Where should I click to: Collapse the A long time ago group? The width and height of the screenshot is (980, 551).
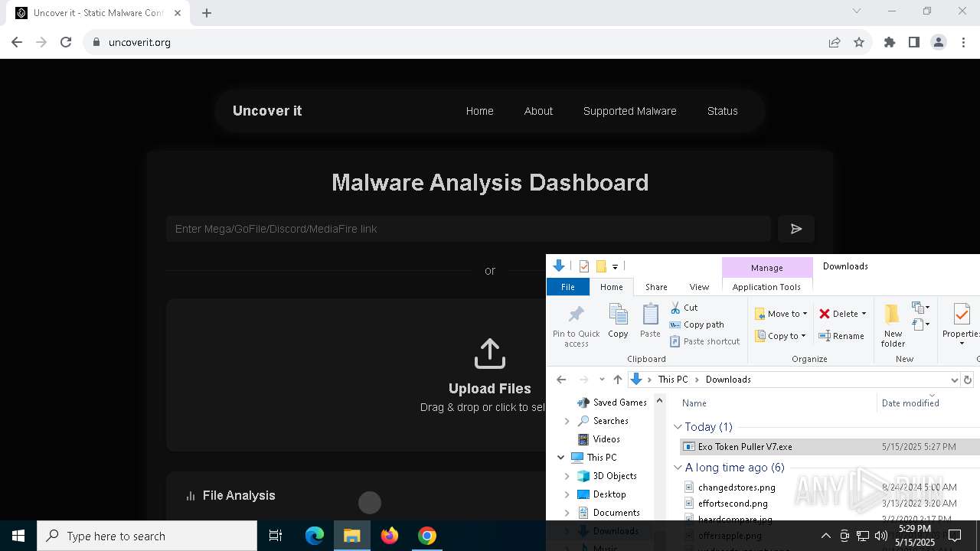[x=678, y=468]
